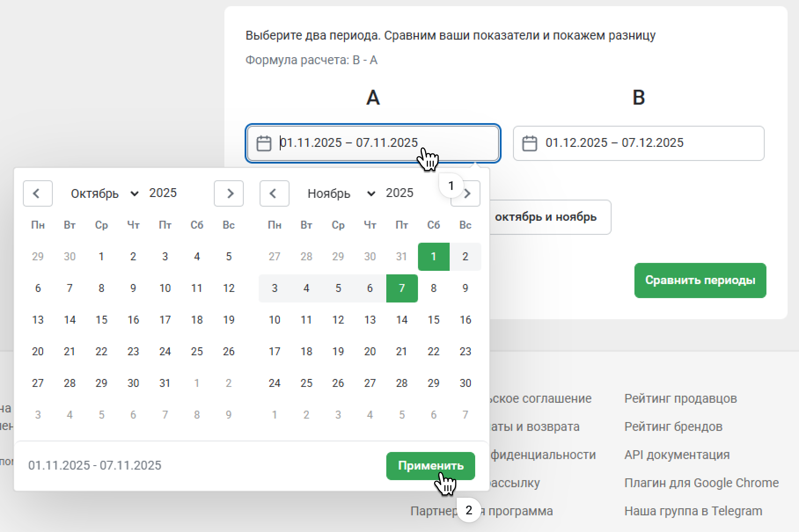Select November 1 start date
The width and height of the screenshot is (799, 532).
coord(433,257)
